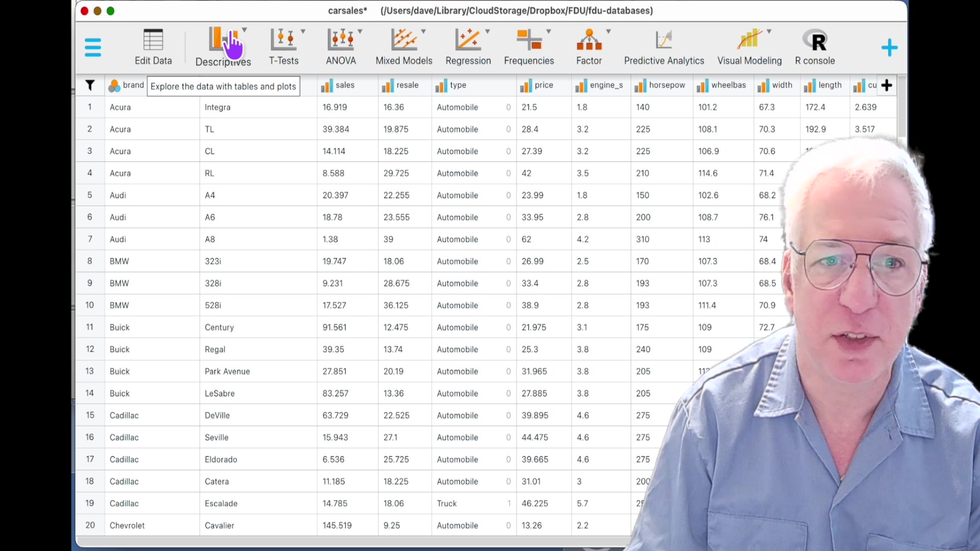Viewport: 980px width, 551px height.
Task: Click the blue plus modules button
Action: click(x=889, y=47)
